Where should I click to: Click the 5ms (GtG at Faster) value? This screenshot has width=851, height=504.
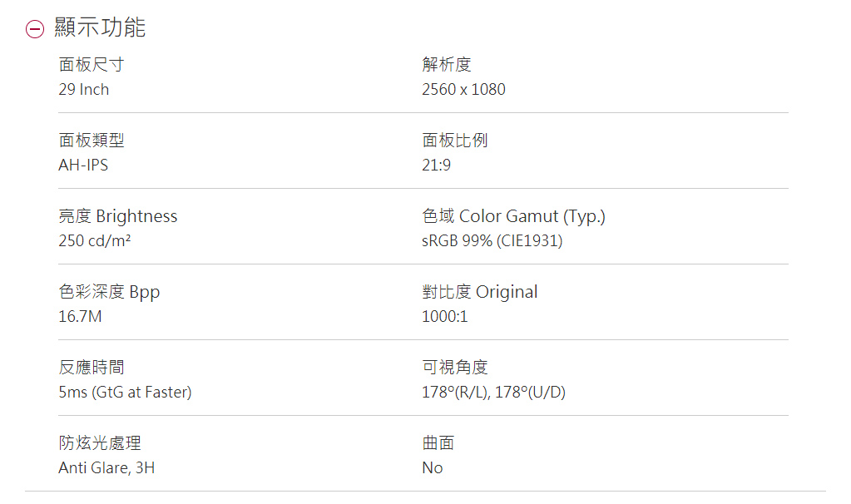[x=125, y=392]
